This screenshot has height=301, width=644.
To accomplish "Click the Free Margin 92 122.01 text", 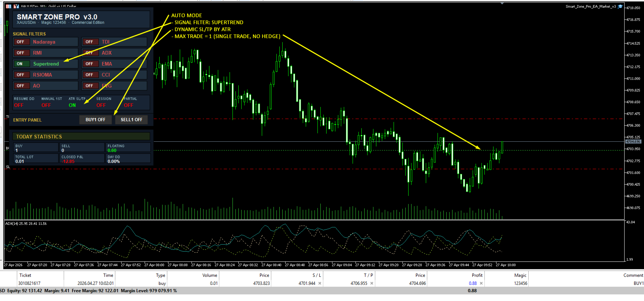I will tap(95, 291).
